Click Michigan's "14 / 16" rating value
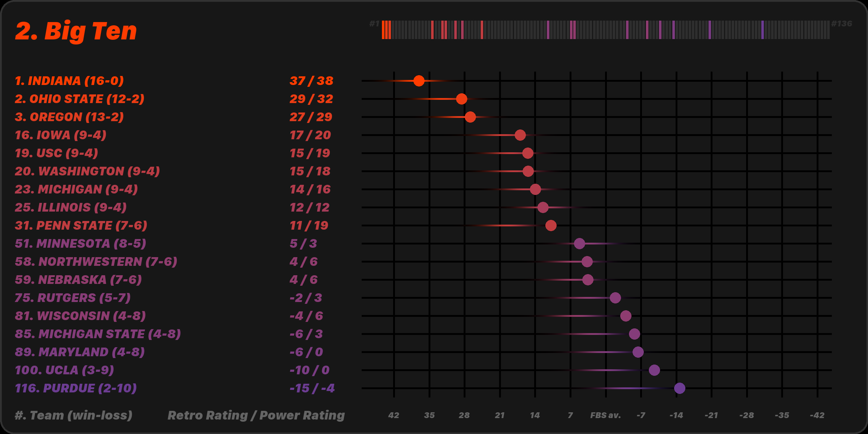Screen dimensions: 868x434 point(310,189)
